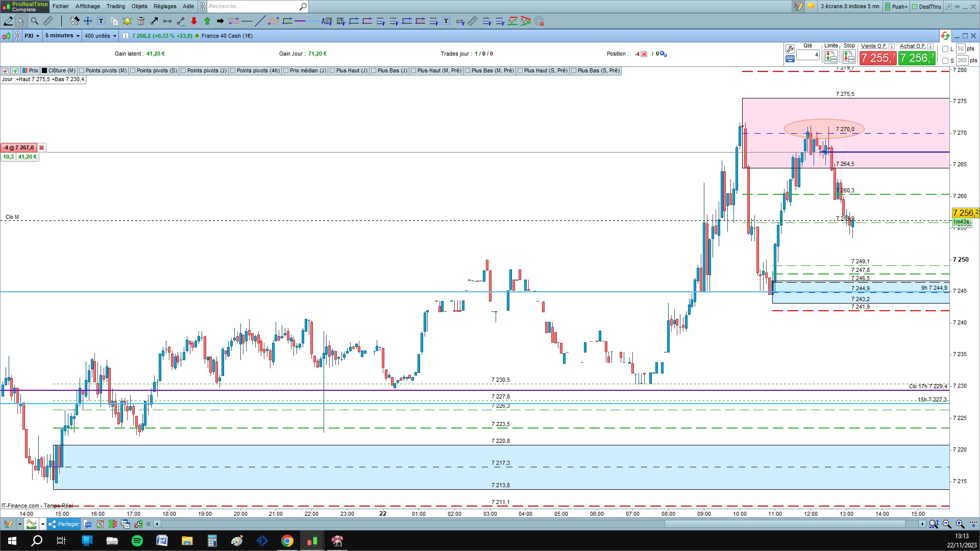This screenshot has height=551, width=980.
Task: Click the red Vente 7 255,7 button
Action: point(877,58)
